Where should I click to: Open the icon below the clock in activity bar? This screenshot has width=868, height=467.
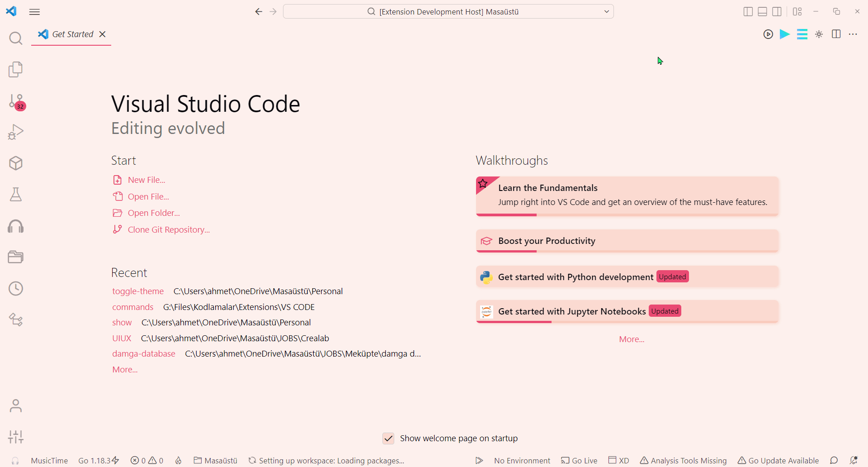click(16, 319)
